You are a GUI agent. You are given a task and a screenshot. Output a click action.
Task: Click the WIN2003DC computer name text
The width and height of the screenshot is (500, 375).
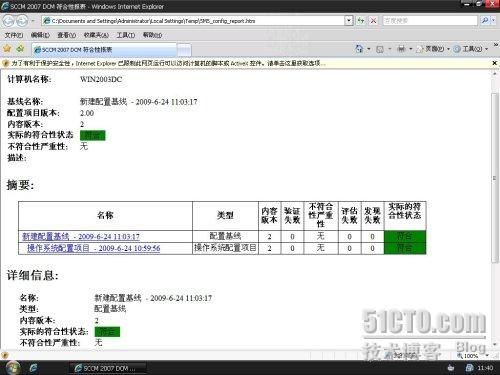tap(101, 79)
